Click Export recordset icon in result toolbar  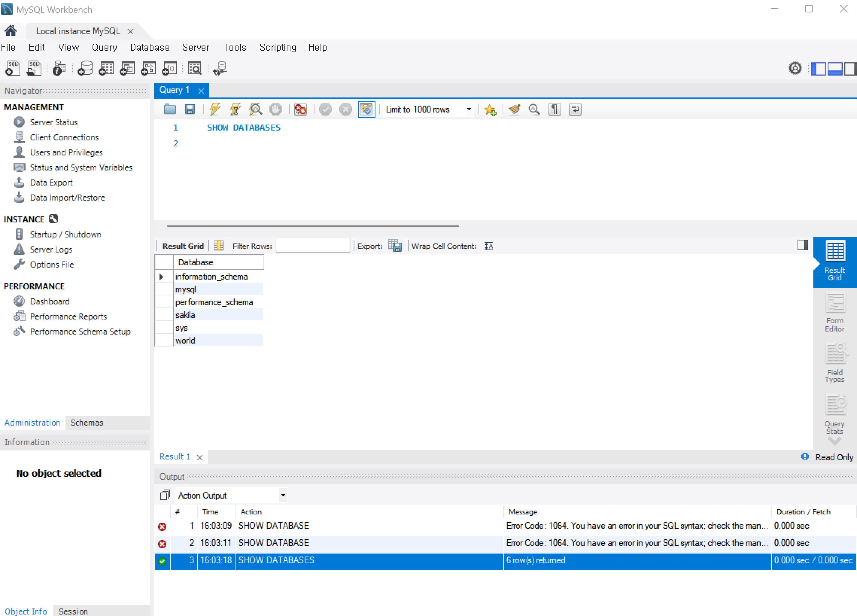pyautogui.click(x=395, y=246)
